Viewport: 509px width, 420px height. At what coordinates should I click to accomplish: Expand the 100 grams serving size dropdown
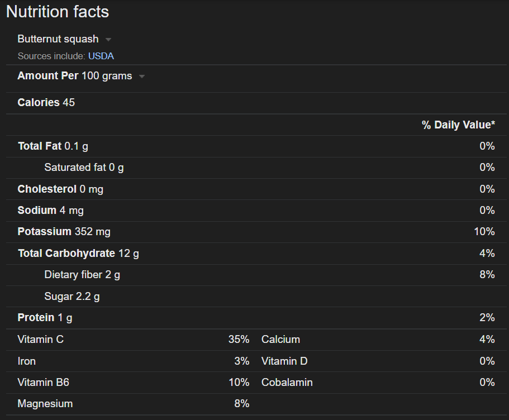click(142, 77)
